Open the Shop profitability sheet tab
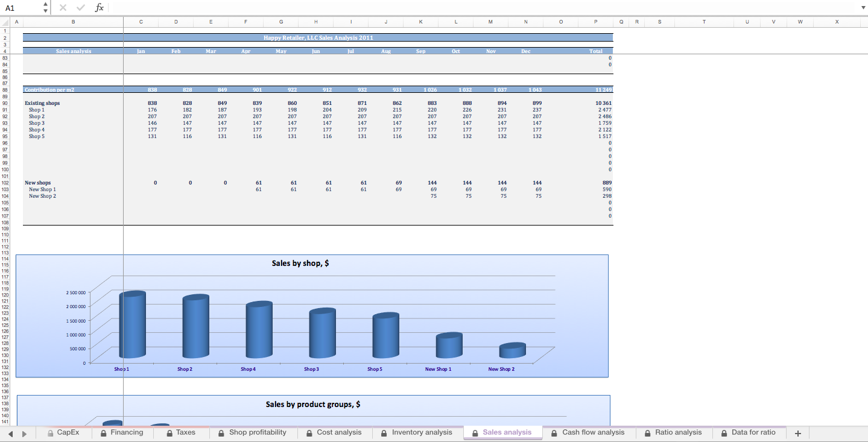 (252, 432)
